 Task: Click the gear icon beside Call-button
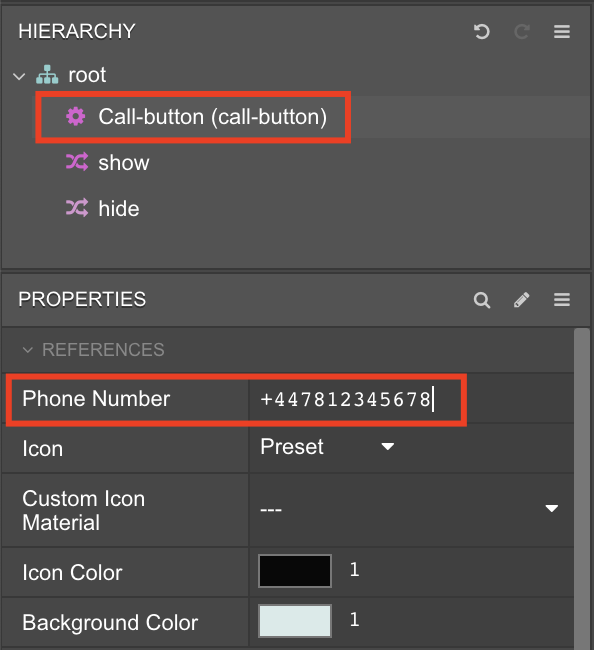76,116
